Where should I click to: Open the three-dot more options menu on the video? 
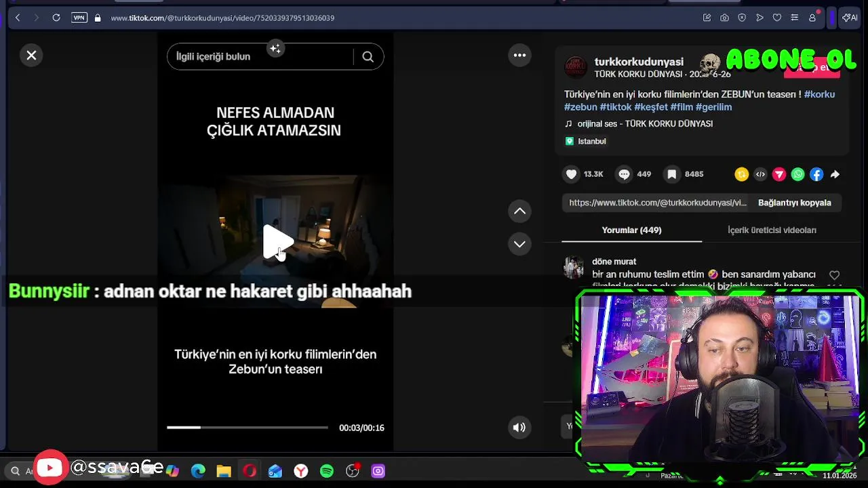click(520, 56)
